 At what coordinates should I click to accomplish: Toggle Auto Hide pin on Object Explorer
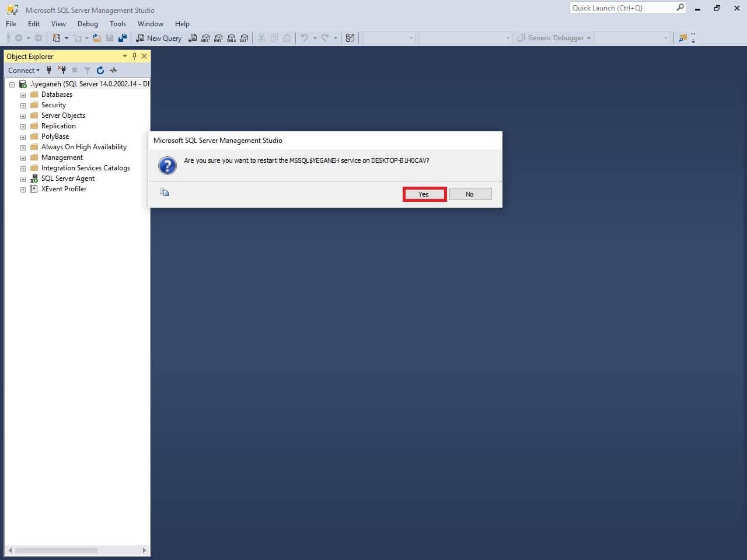click(134, 56)
